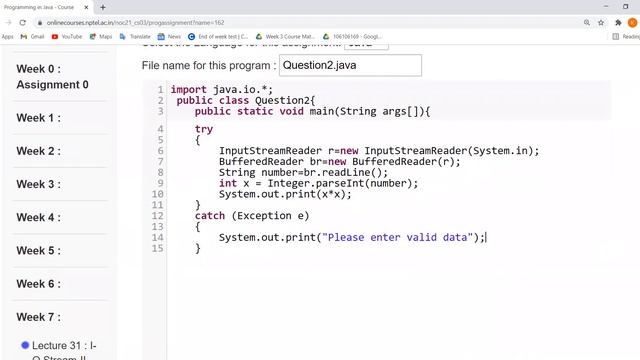The image size is (640, 360).
Task: Expand the Week 3 section
Action: point(38,184)
